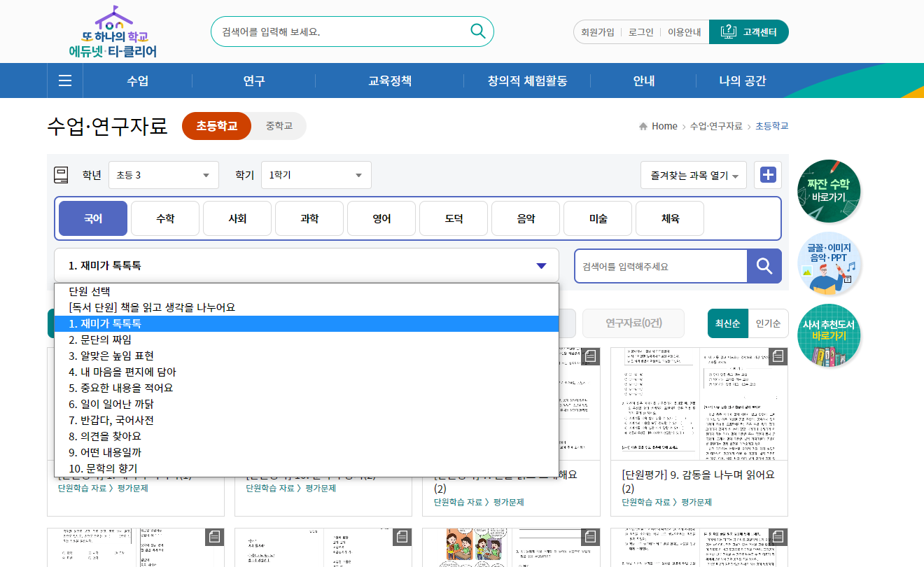
Task: Open the 안내 main menu
Action: point(644,80)
